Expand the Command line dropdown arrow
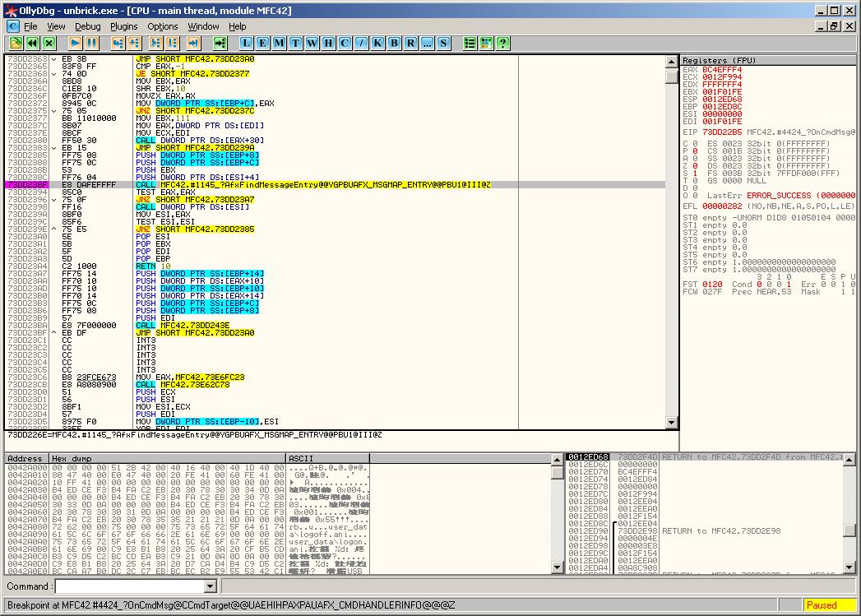 210,586
